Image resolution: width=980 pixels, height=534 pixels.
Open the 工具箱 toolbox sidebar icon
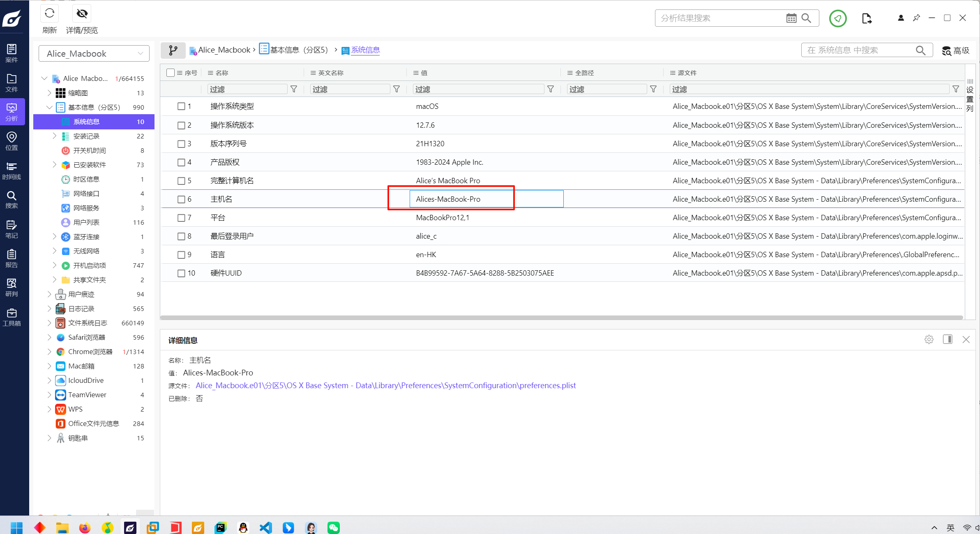click(12, 317)
